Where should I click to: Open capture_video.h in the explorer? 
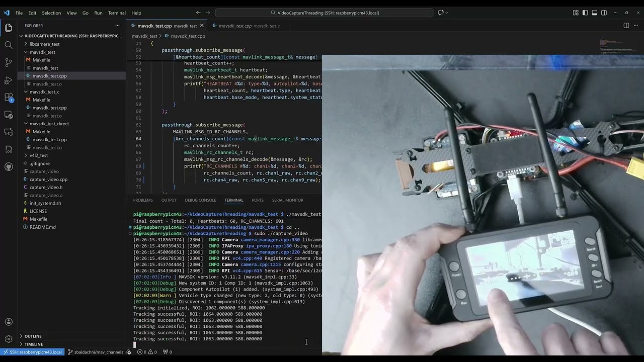click(x=46, y=187)
